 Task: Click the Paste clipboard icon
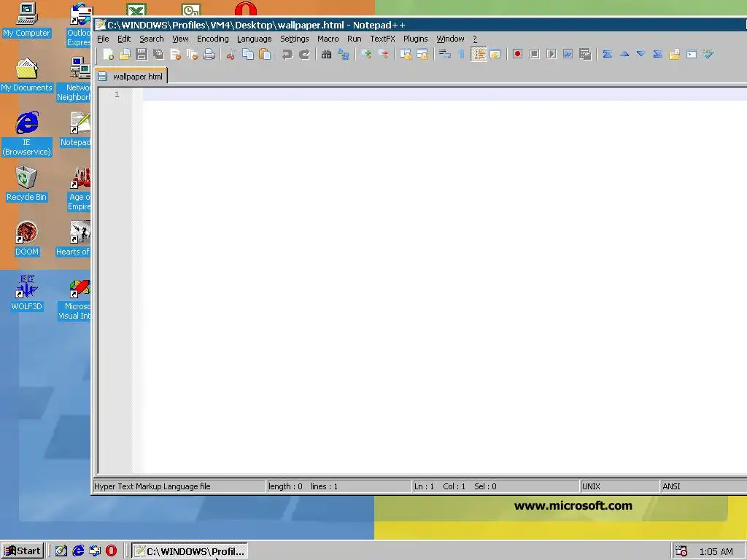coord(264,54)
